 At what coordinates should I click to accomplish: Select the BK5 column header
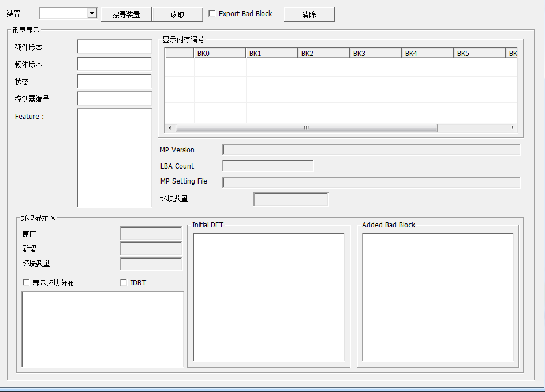tap(479, 53)
